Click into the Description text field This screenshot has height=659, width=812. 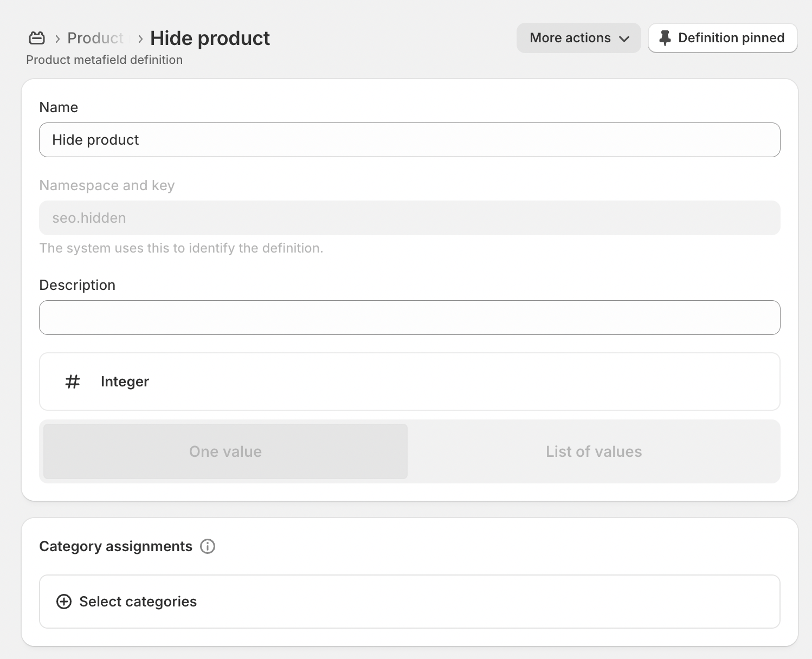click(409, 318)
